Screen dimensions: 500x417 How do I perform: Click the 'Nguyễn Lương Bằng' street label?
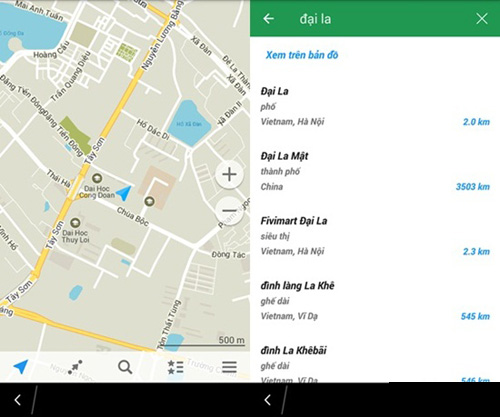pyautogui.click(x=162, y=35)
